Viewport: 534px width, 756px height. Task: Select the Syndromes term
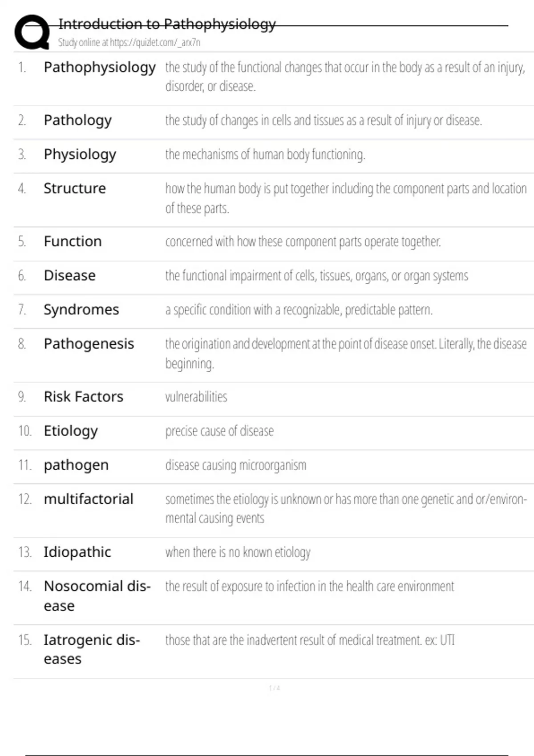[x=81, y=310]
